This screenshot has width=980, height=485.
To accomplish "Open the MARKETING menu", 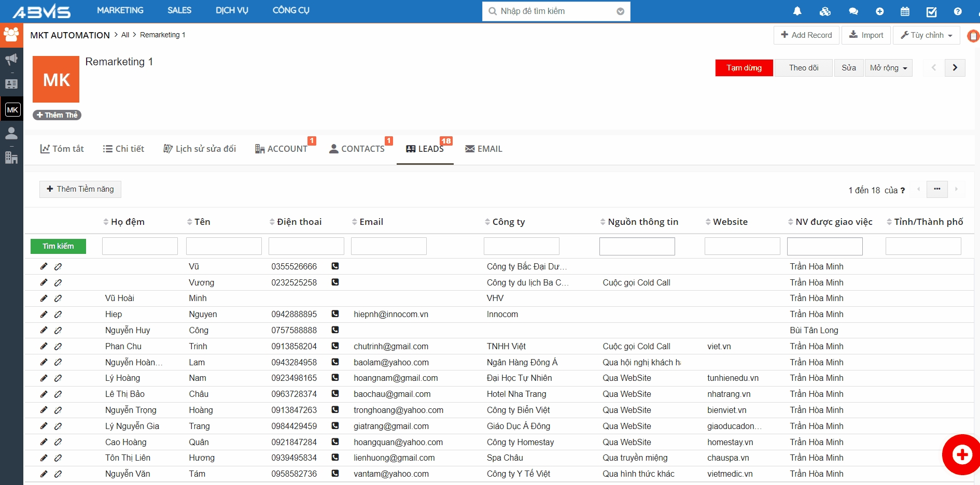I will tap(120, 10).
